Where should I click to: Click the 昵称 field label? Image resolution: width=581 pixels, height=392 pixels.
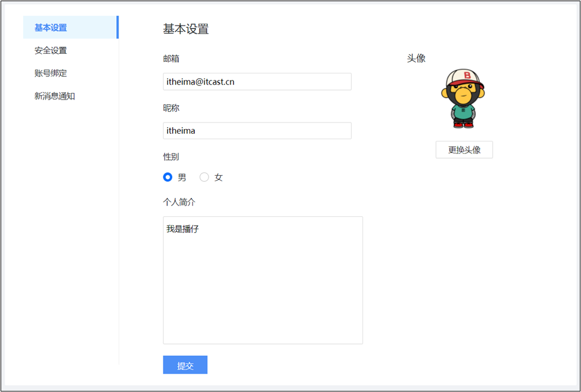[x=171, y=108]
